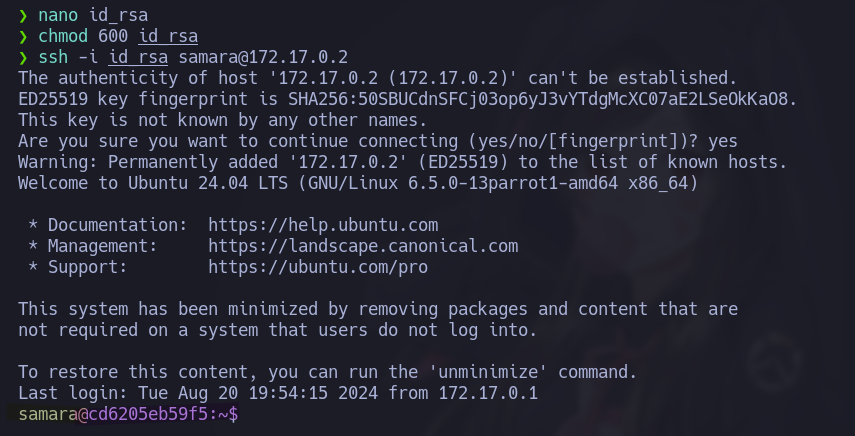Click the typed 'yes' answer

point(723,141)
